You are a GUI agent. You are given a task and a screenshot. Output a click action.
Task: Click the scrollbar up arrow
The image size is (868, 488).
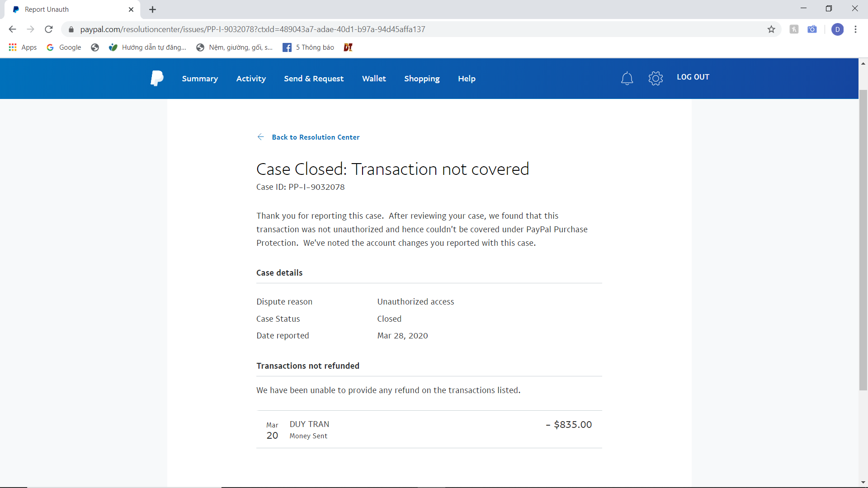click(x=863, y=63)
